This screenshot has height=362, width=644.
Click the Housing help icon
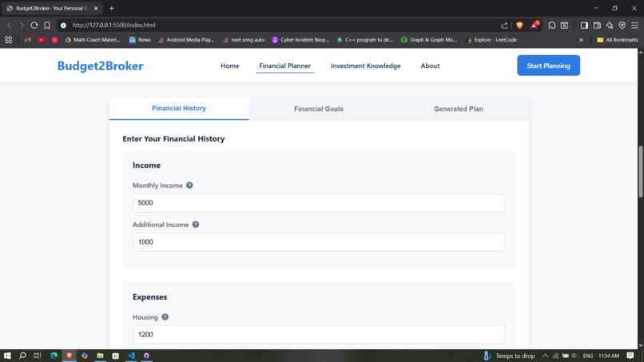165,316
